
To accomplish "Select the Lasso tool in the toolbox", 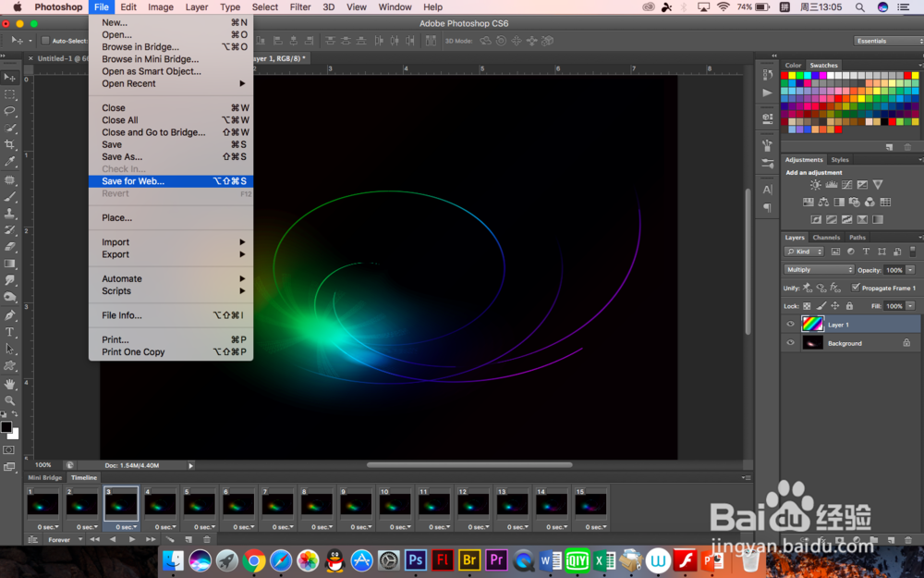I will (x=10, y=111).
